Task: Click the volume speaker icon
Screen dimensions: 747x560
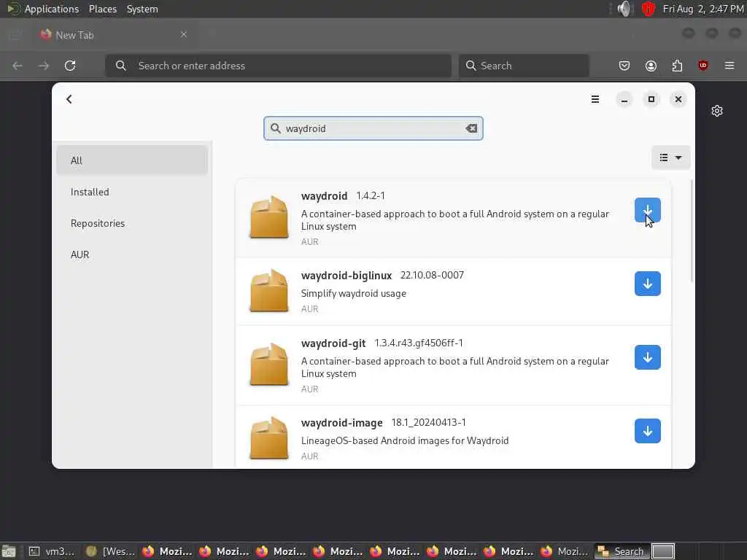Action: click(x=624, y=9)
